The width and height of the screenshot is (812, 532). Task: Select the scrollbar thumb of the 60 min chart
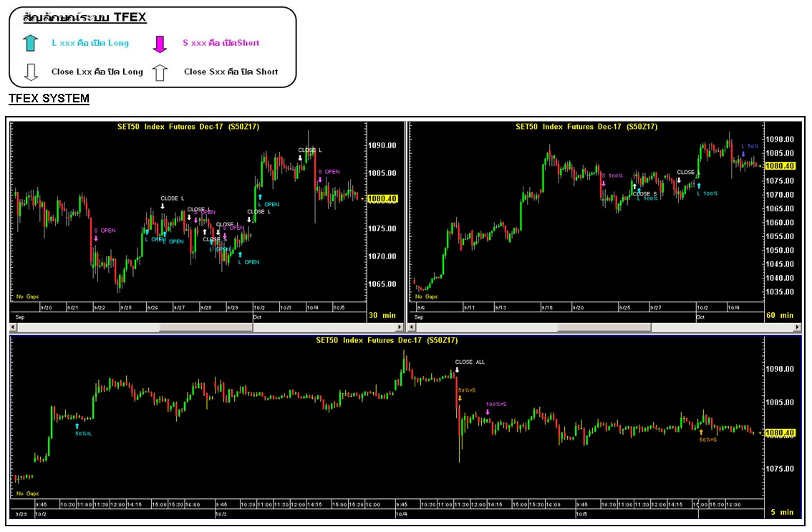coord(604,327)
